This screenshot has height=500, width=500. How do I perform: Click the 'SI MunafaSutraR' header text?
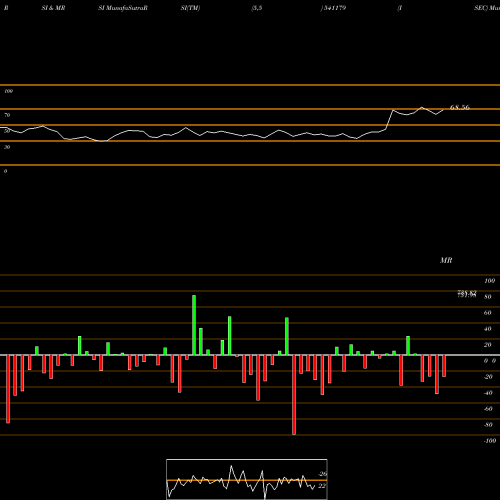123,8
